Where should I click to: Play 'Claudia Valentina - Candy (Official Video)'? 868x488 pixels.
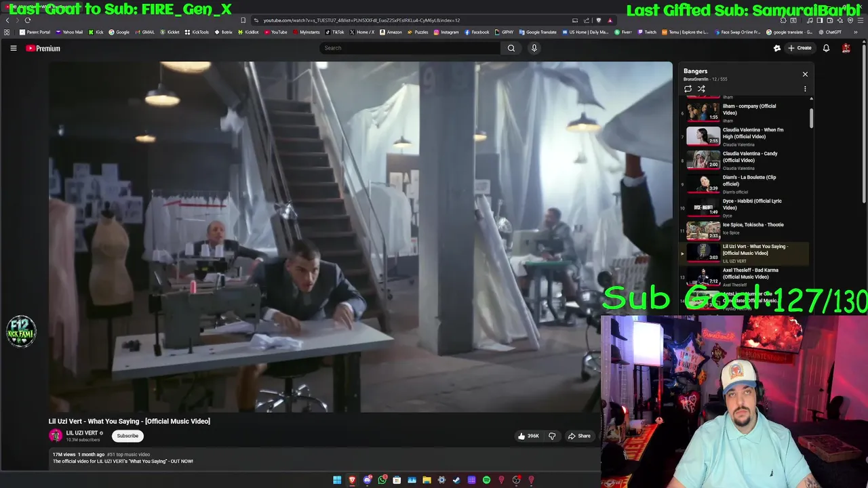(x=745, y=160)
